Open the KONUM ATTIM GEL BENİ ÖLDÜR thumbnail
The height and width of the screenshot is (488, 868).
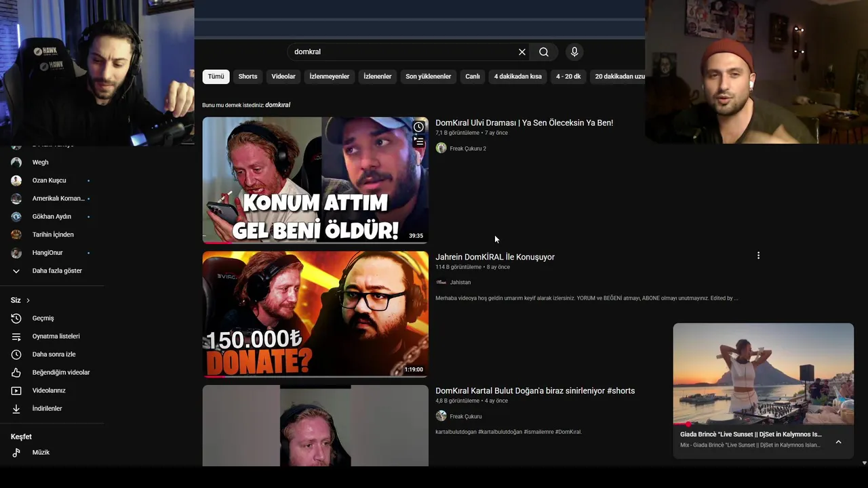pyautogui.click(x=315, y=180)
